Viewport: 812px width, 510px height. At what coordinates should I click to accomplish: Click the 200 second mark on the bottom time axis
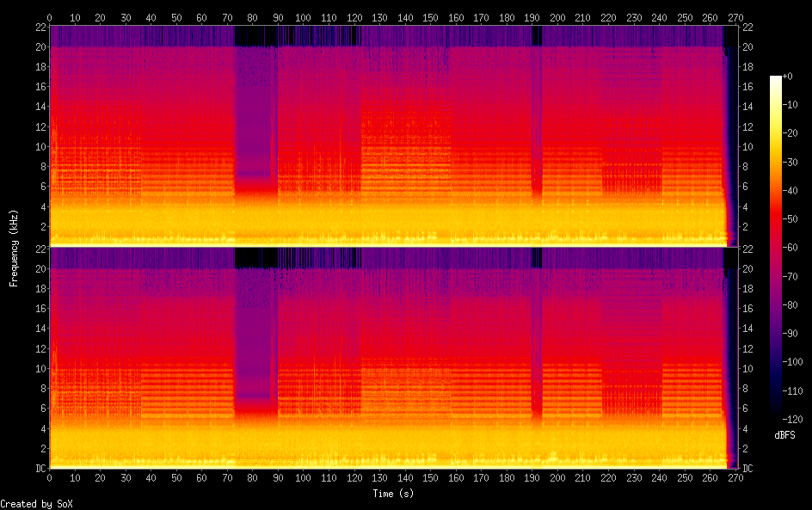[x=557, y=478]
